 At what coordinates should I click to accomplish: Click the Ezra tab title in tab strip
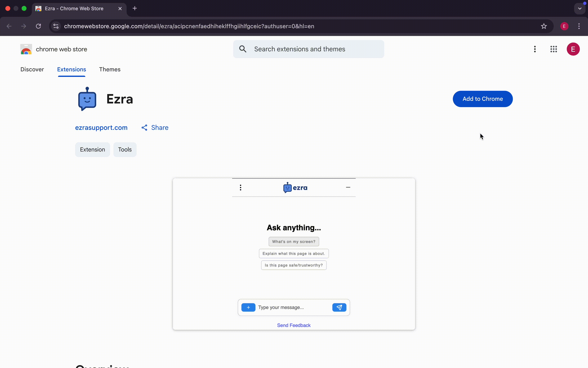[x=74, y=9]
